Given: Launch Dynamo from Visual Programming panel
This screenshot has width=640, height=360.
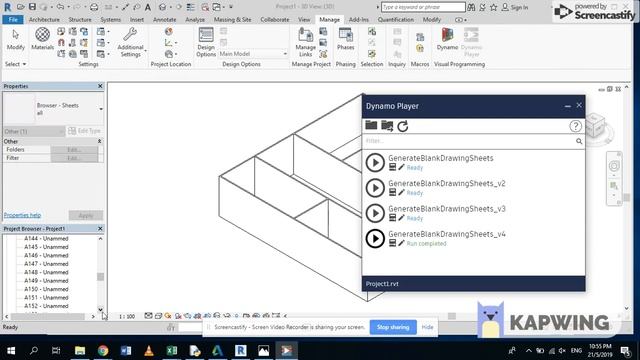Looking at the screenshot, I should [447, 39].
